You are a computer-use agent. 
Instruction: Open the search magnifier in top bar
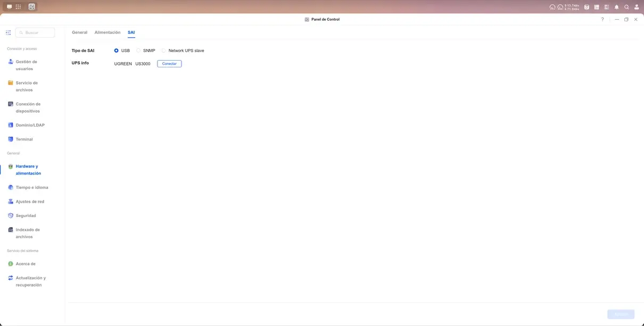pos(626,7)
